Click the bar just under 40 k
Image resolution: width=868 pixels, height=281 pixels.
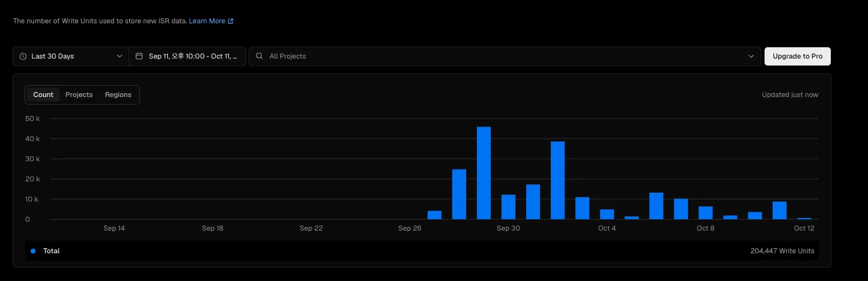pyautogui.click(x=558, y=180)
